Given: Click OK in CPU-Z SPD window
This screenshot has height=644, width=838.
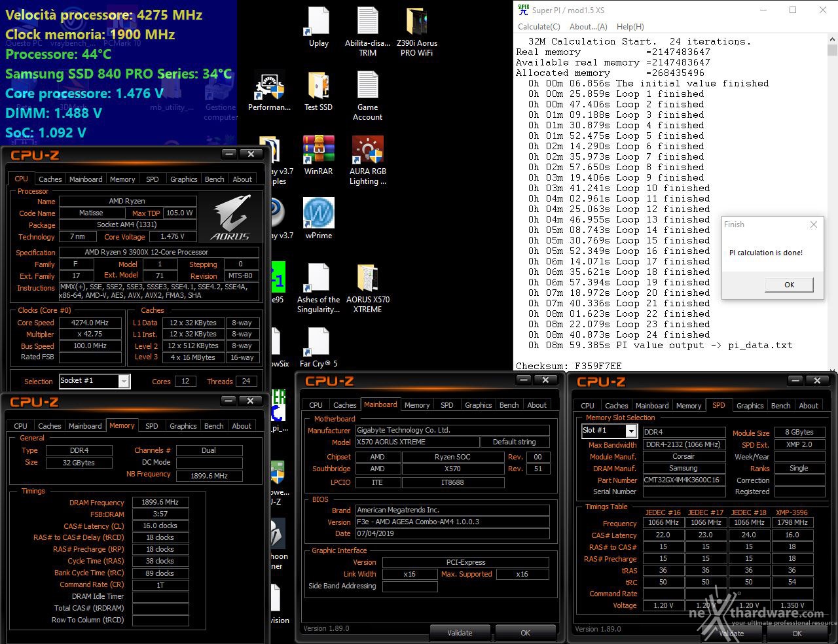Looking at the screenshot, I should coord(797,633).
